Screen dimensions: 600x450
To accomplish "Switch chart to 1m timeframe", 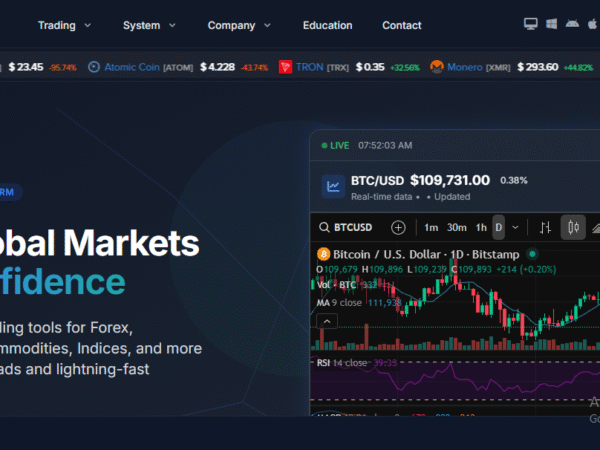I will pyautogui.click(x=431, y=227).
